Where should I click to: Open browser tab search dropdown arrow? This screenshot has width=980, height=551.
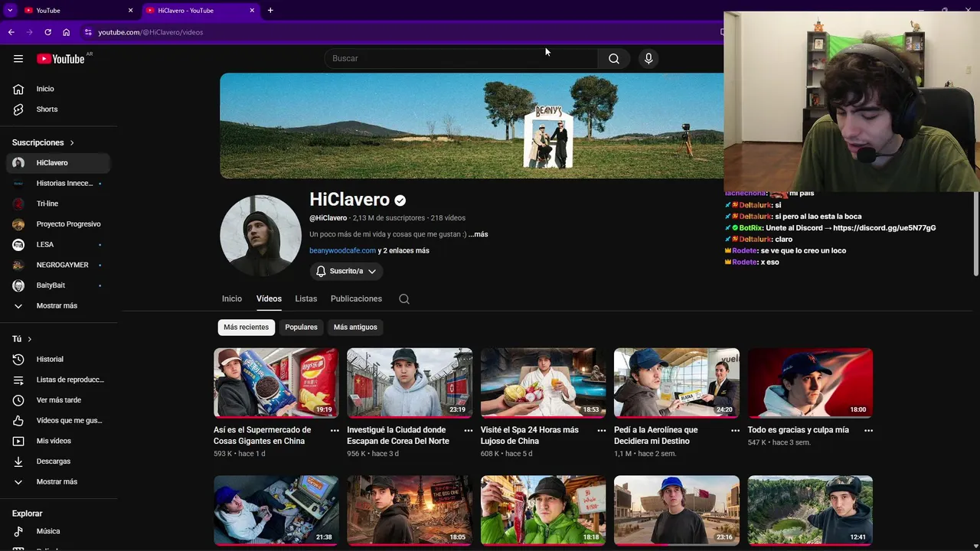(x=10, y=10)
